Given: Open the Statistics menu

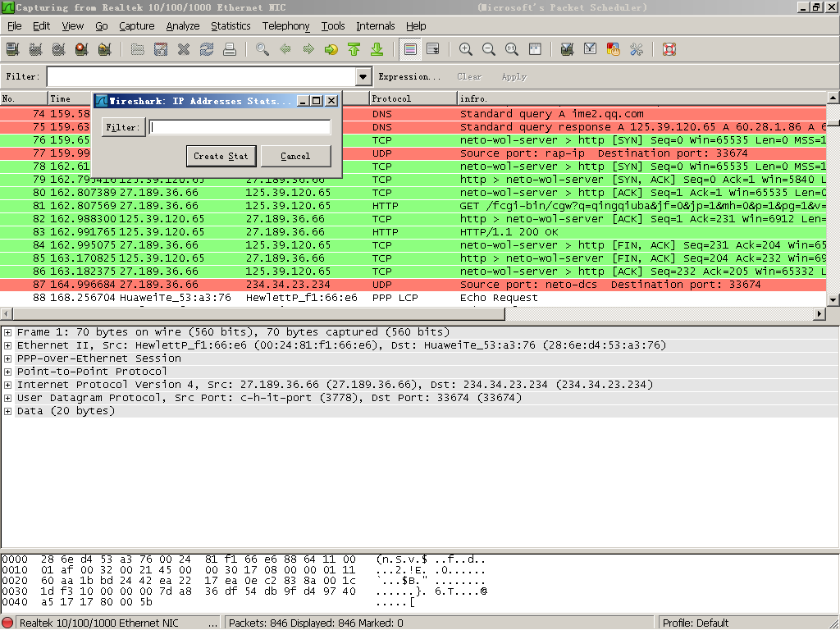Looking at the screenshot, I should coord(231,25).
